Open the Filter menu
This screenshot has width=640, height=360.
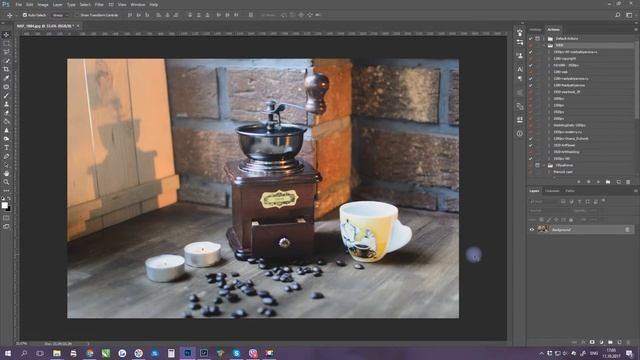point(99,4)
